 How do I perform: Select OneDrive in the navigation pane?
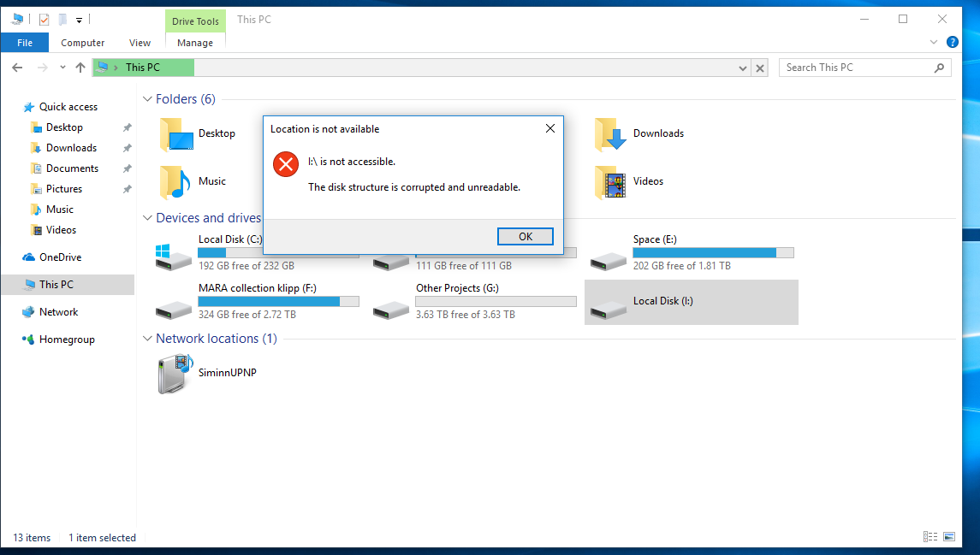coord(60,257)
